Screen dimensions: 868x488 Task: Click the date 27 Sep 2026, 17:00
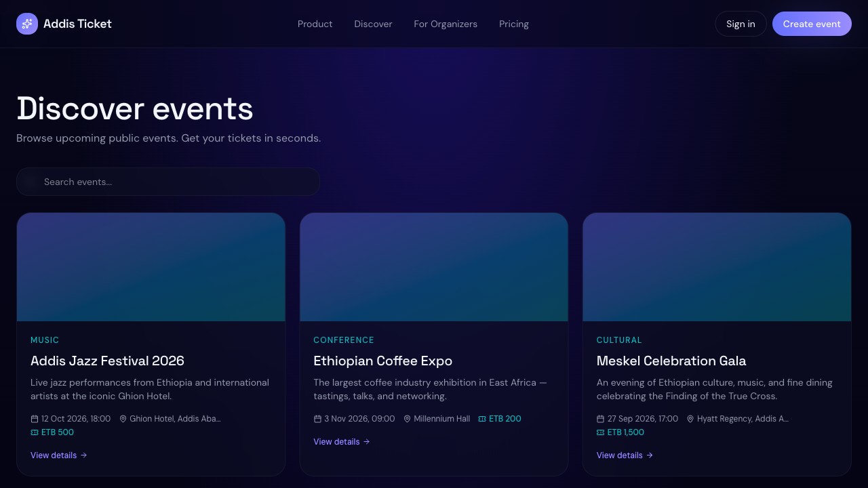click(643, 419)
